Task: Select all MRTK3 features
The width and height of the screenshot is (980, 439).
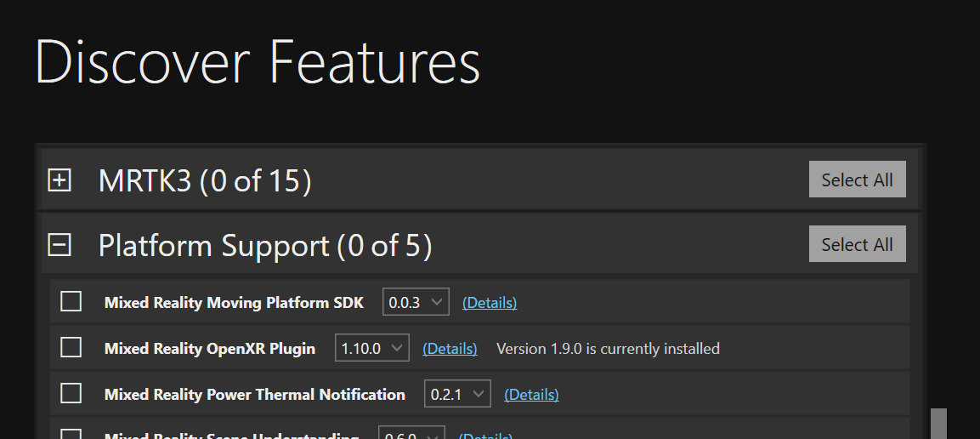Action: [x=857, y=180]
